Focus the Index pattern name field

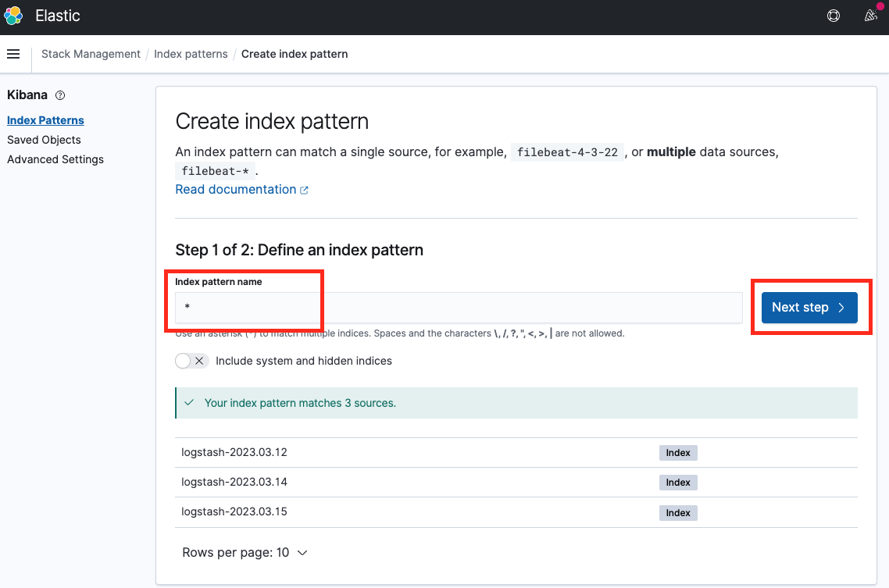point(459,308)
